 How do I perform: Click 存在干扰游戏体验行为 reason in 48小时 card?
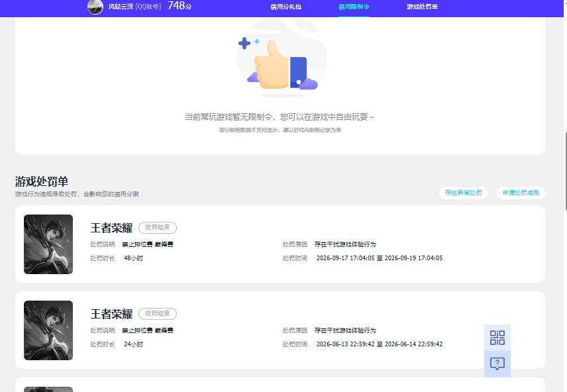point(345,244)
